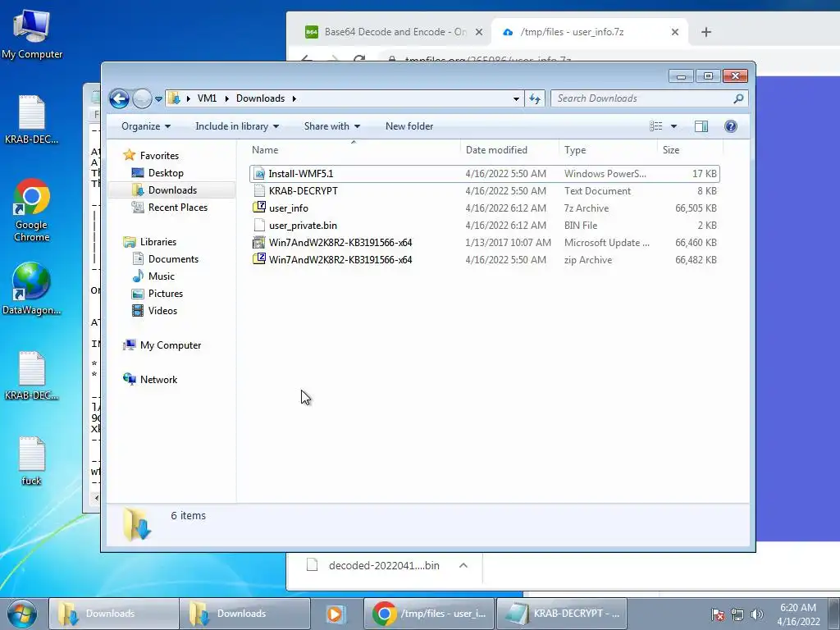Select the KRAB-DECRYPT text document

(x=484, y=190)
